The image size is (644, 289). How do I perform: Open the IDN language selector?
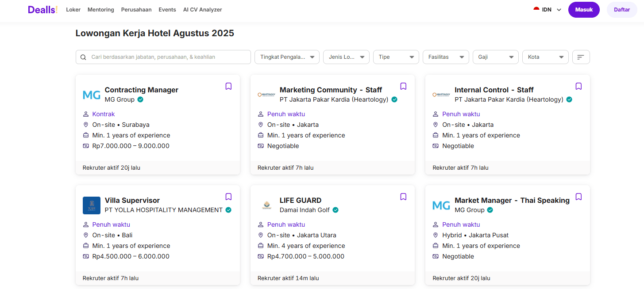tap(548, 9)
